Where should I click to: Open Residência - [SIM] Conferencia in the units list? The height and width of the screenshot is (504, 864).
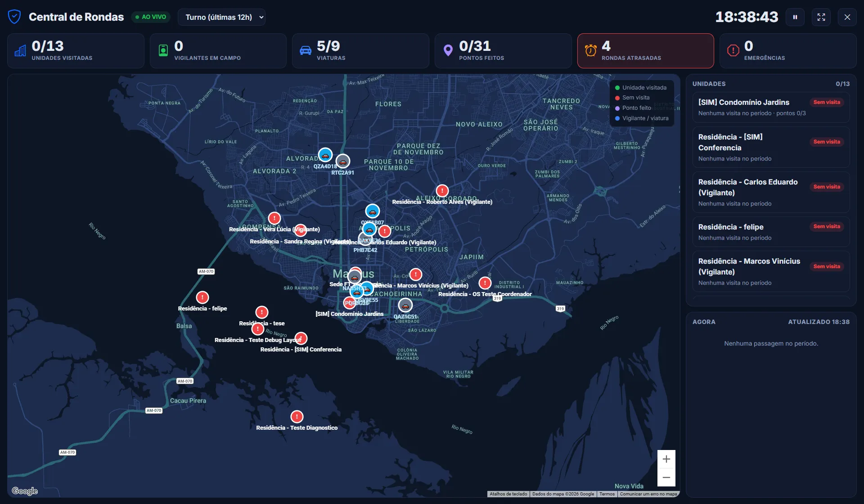point(771,147)
